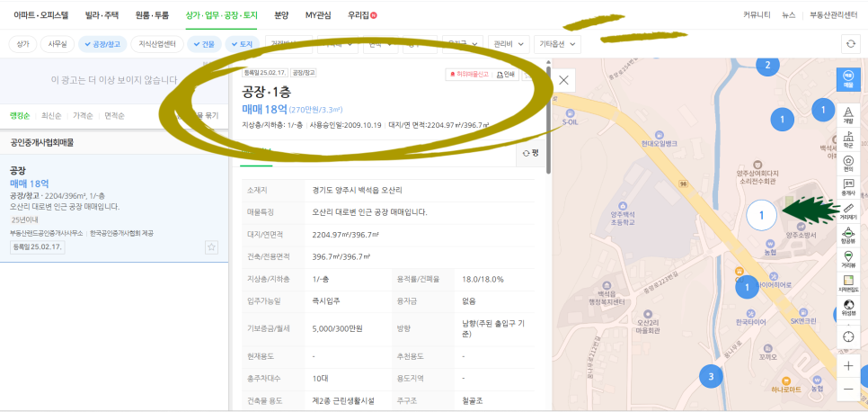The height and width of the screenshot is (412, 868).
Task: Close the listing detail panel with X
Action: point(563,80)
